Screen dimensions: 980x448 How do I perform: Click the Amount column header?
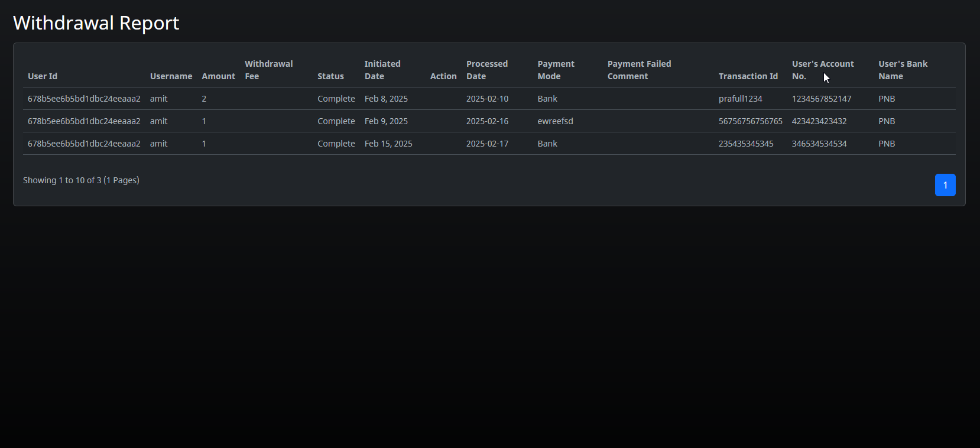coord(218,76)
